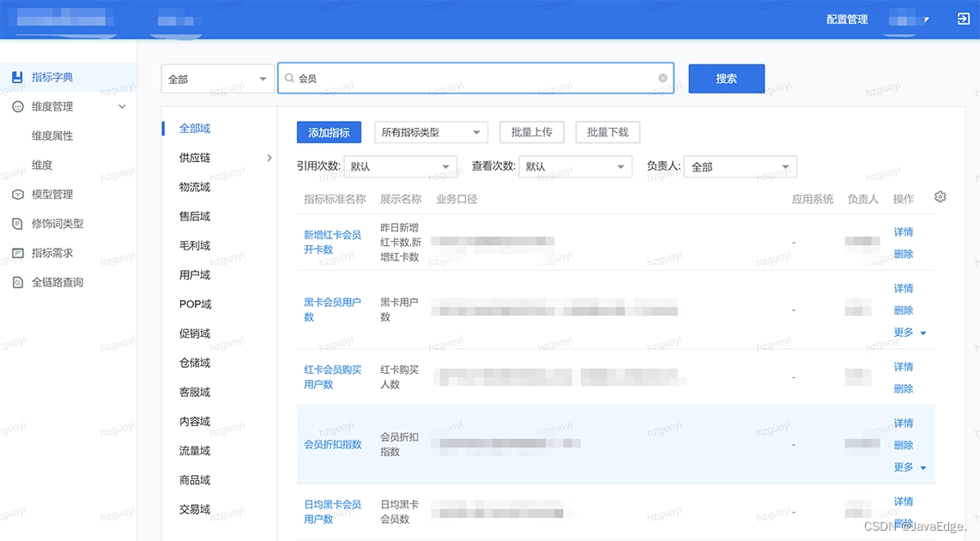This screenshot has height=541, width=980.
Task: Click 添加指标 button
Action: pyautogui.click(x=329, y=132)
